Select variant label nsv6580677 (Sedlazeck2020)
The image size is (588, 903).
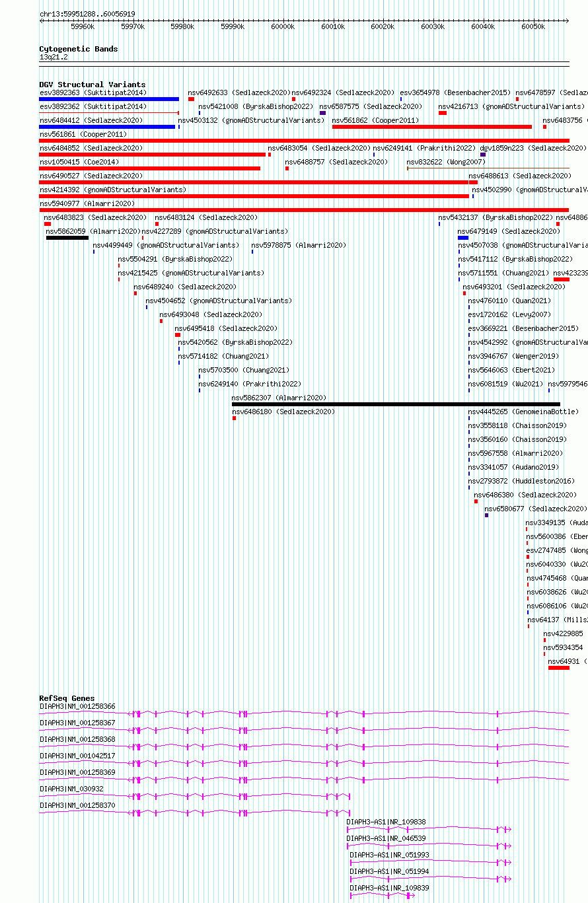536,509
